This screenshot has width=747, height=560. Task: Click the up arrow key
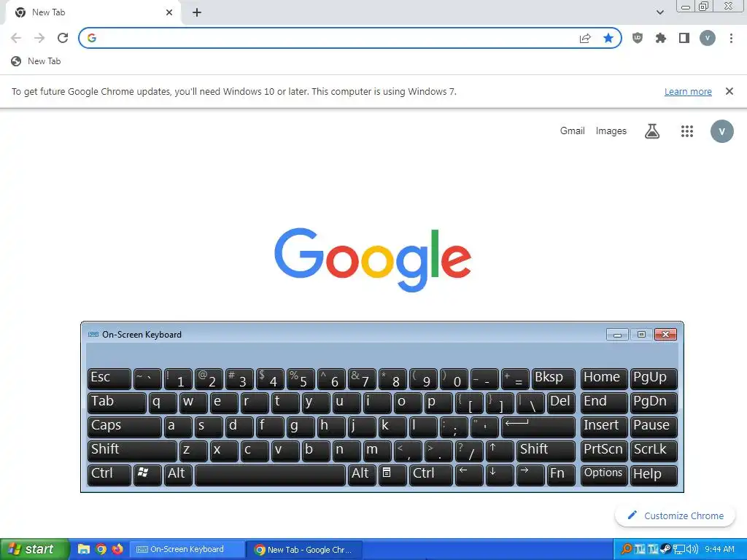tap(500, 451)
